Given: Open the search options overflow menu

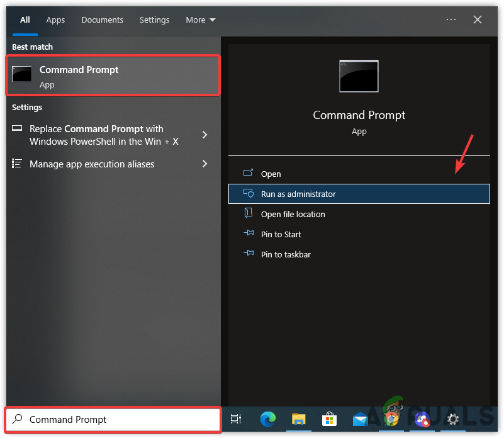Looking at the screenshot, I should pyautogui.click(x=451, y=20).
